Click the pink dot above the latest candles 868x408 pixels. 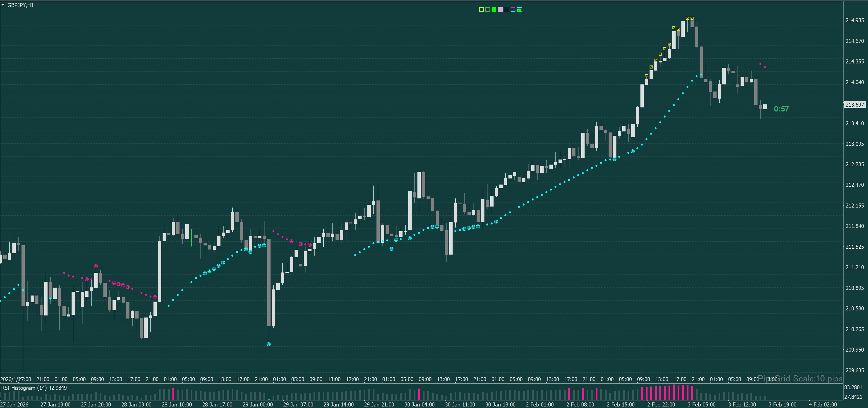760,64
